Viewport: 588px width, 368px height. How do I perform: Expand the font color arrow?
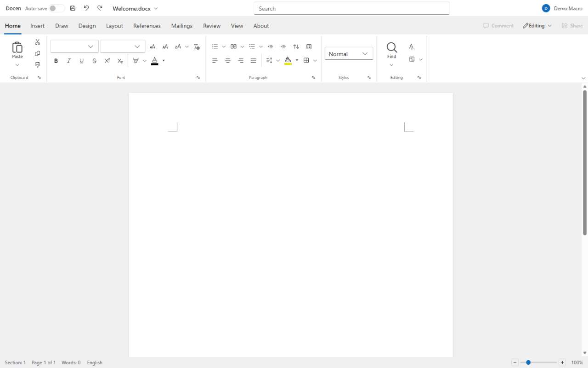[164, 61]
